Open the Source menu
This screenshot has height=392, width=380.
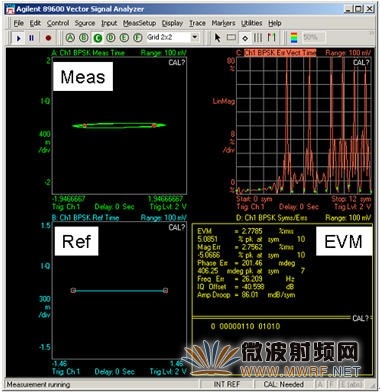(x=85, y=23)
